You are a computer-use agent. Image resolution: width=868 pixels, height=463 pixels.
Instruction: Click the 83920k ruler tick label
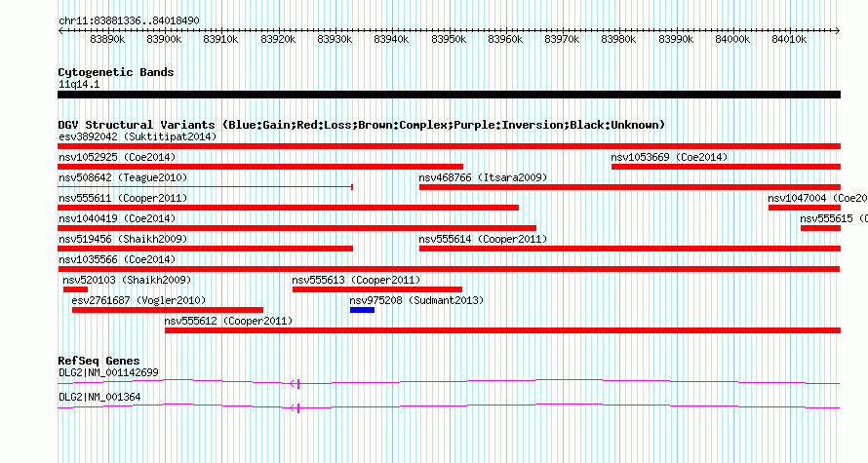click(278, 39)
